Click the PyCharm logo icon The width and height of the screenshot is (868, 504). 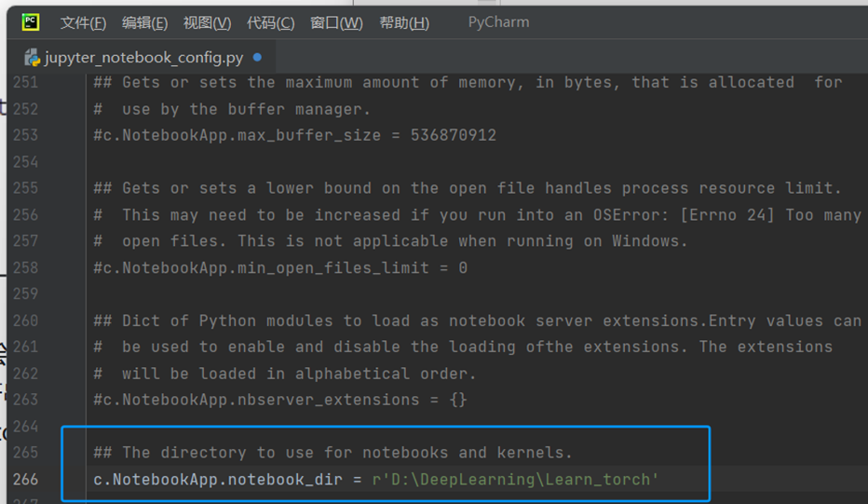point(30,22)
